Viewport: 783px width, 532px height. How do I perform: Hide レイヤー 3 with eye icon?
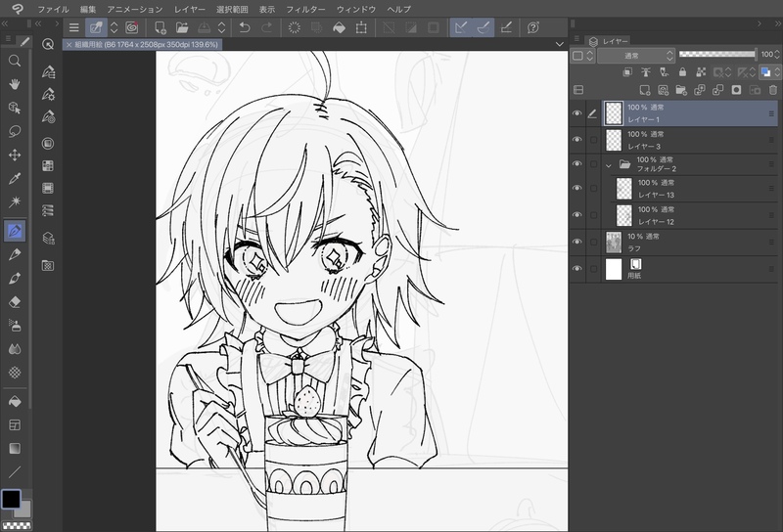pyautogui.click(x=577, y=140)
